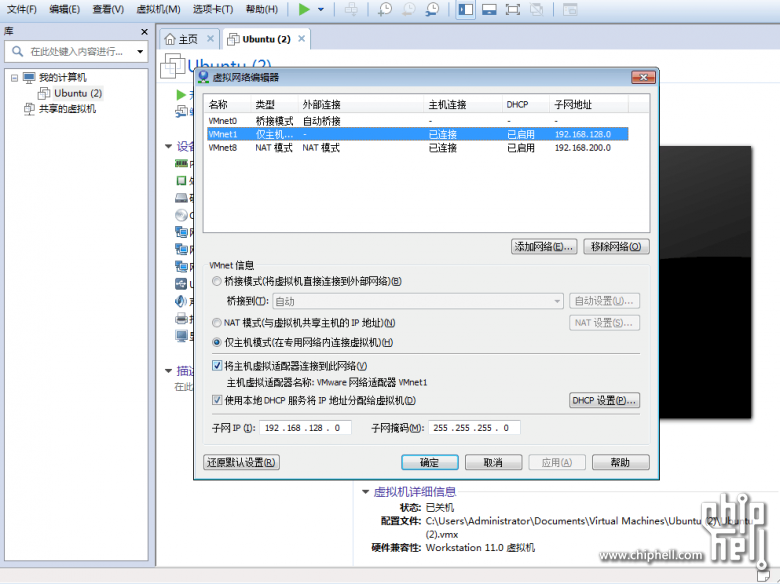
Task: Click the full screen mode toolbar icon
Action: 512,9
